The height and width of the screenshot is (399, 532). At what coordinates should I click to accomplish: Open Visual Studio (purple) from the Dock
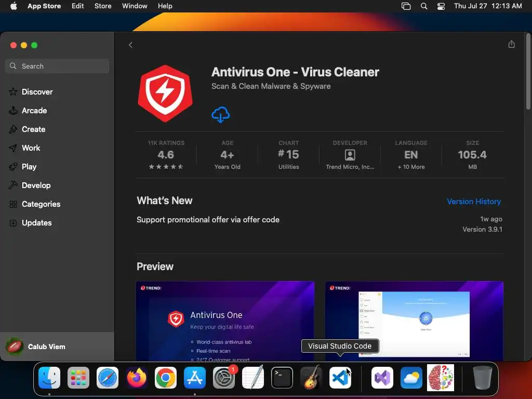tap(382, 378)
